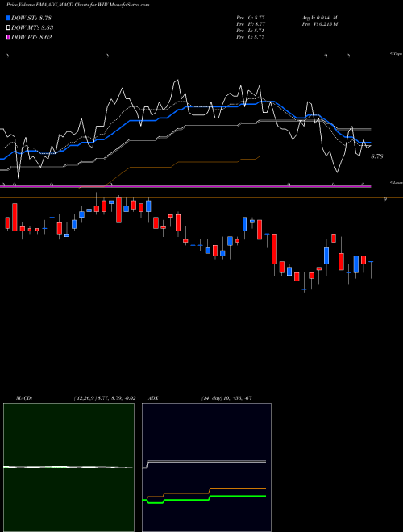Click the chart title 'Charts for WIW MunafaSutra.com'

[112, 5]
